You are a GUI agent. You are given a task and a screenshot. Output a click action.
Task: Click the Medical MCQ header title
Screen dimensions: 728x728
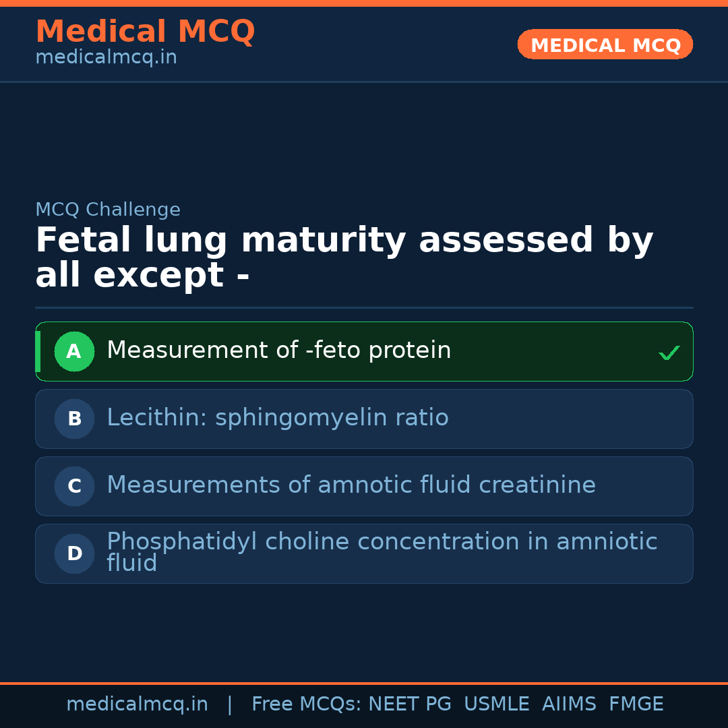click(145, 32)
